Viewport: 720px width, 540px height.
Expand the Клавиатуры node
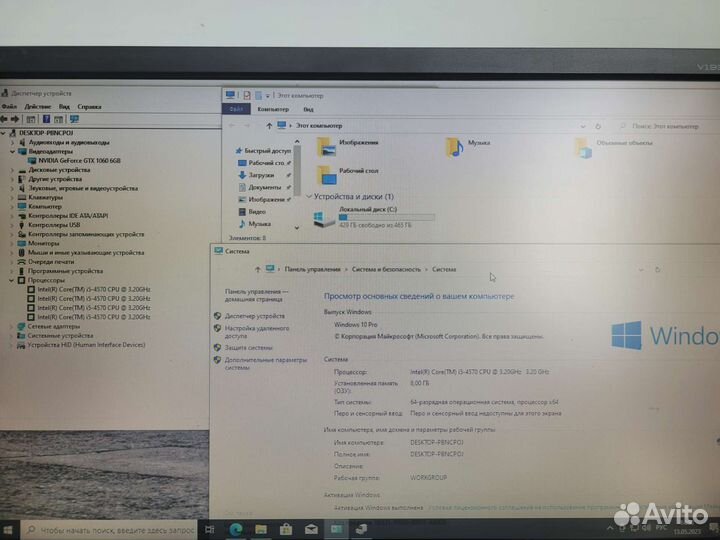(x=12, y=197)
